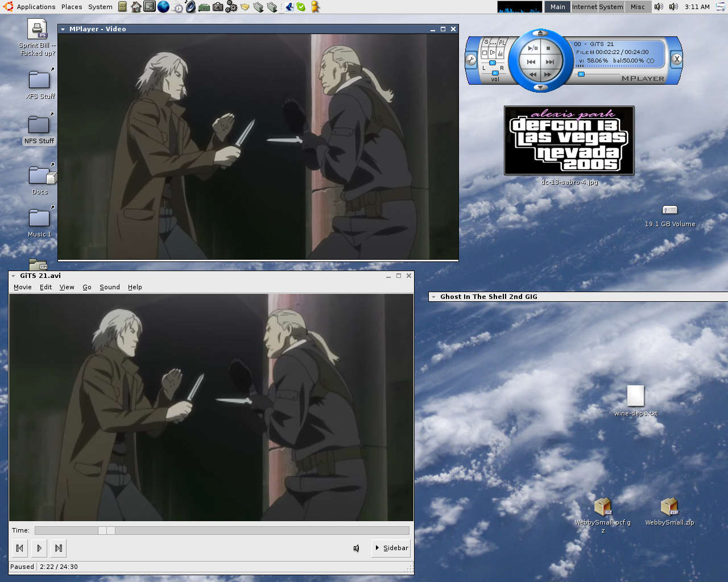Launch the music speaker icon in panel
Image resolution: width=728 pixels, height=582 pixels.
191,7
